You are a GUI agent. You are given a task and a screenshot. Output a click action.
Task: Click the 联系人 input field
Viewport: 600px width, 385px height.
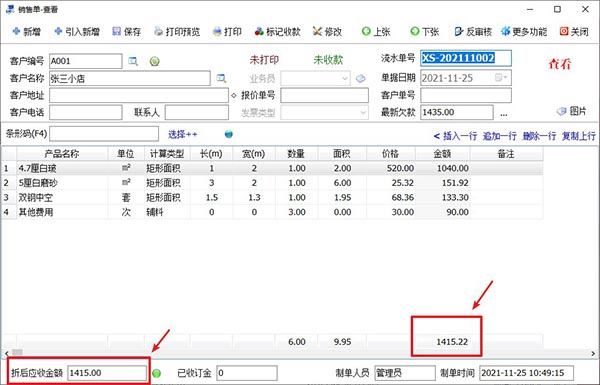197,113
